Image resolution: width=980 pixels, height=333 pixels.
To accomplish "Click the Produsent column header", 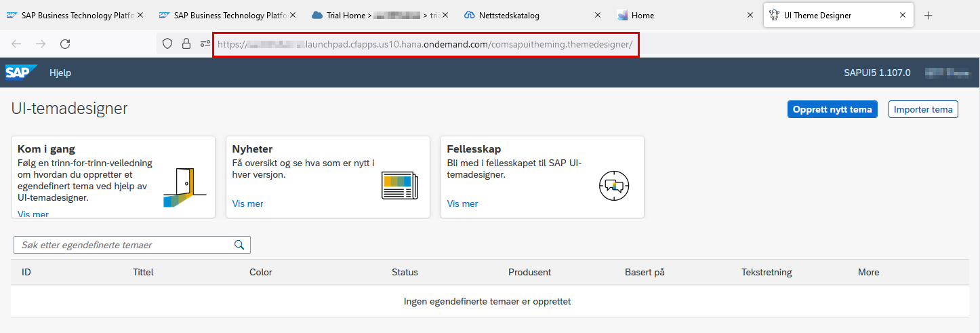I will pos(529,272).
